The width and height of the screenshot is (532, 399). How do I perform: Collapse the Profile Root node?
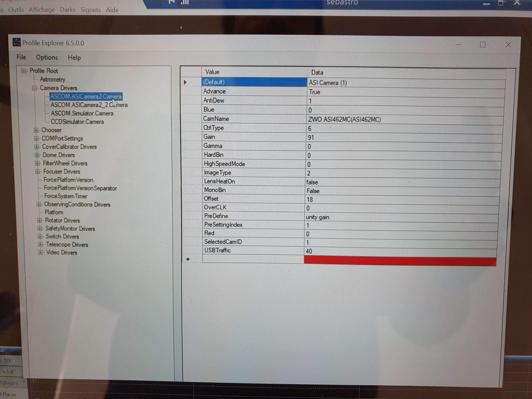click(x=24, y=71)
